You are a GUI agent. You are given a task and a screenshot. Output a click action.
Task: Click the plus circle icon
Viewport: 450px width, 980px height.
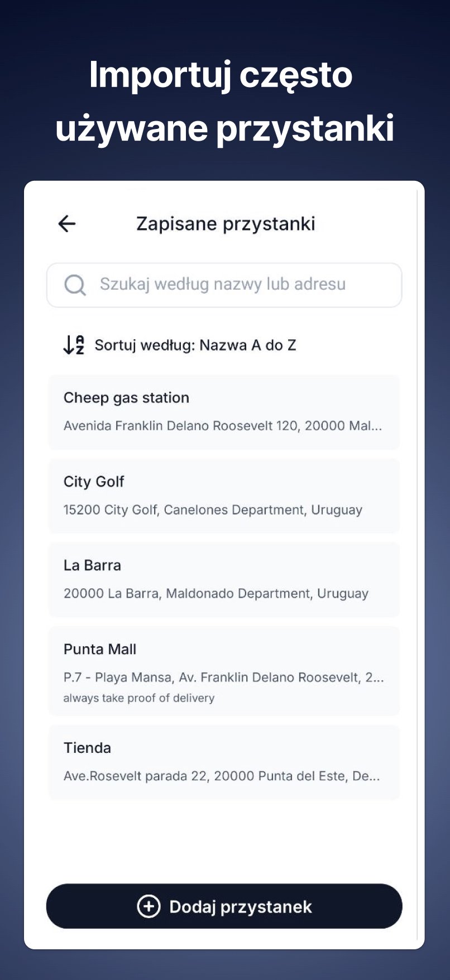(x=149, y=906)
